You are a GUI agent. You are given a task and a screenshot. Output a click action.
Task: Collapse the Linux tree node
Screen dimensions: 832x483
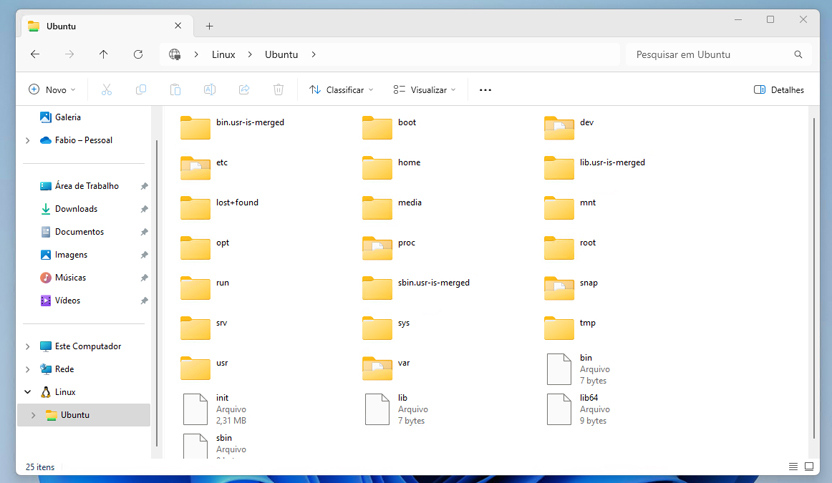(28, 392)
